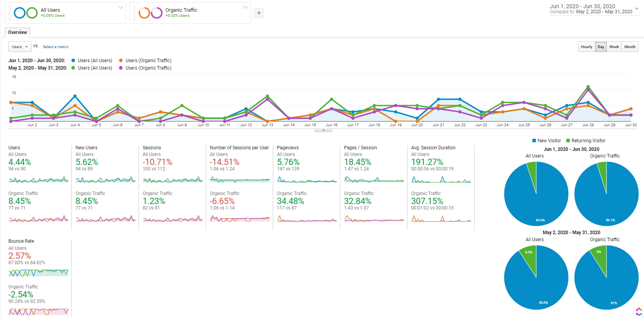The width and height of the screenshot is (644, 317).
Task: Select the Overview tab
Action: [x=18, y=32]
